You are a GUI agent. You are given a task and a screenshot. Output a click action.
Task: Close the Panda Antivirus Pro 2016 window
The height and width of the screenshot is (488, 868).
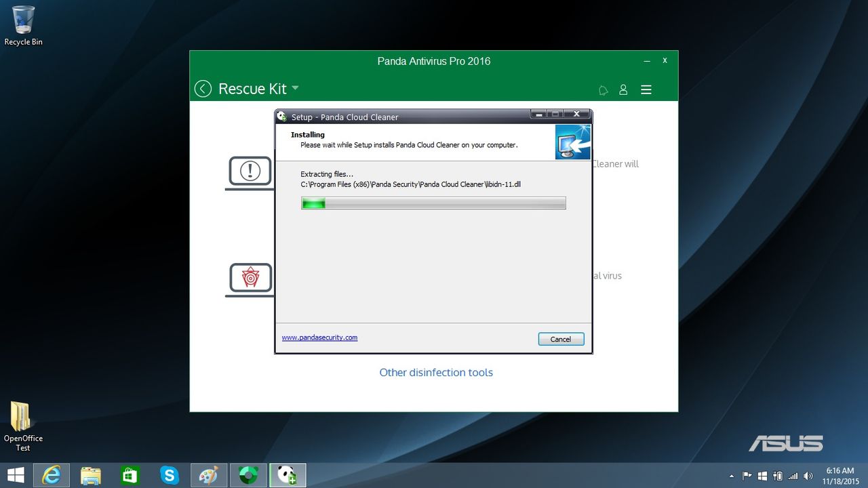tap(665, 60)
